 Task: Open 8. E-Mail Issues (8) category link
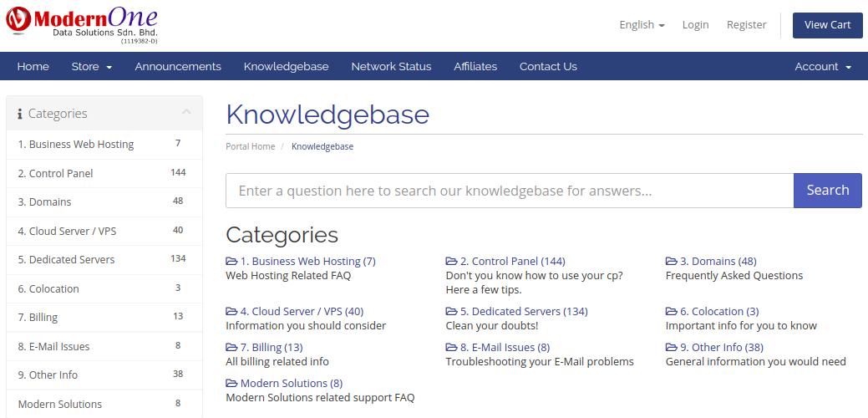[x=505, y=348]
